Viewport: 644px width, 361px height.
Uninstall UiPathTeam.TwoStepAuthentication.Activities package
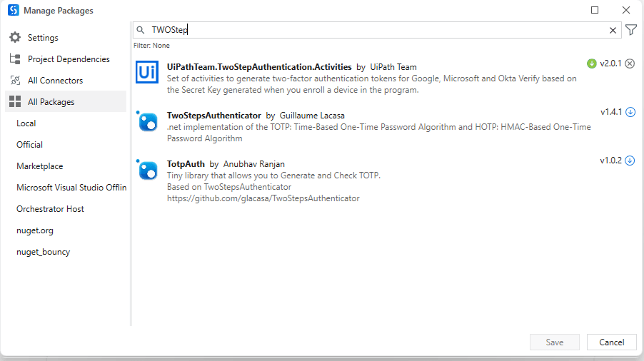click(630, 63)
